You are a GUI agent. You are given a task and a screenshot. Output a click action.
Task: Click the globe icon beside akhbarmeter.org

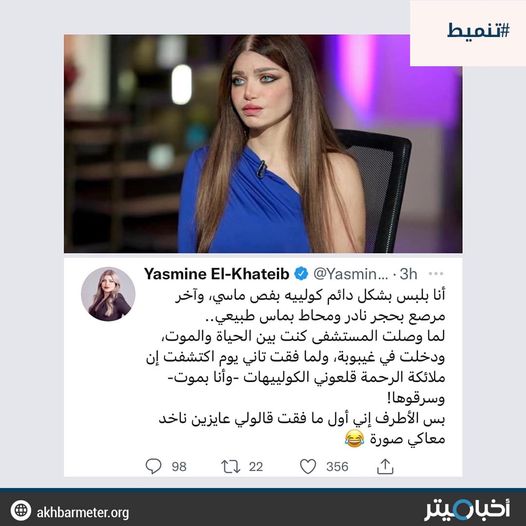point(21,510)
